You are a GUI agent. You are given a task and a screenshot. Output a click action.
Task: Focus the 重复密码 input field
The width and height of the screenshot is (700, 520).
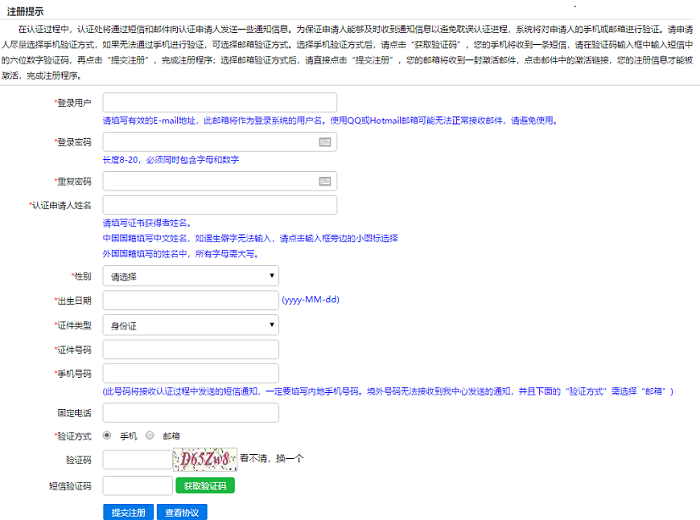tap(220, 181)
